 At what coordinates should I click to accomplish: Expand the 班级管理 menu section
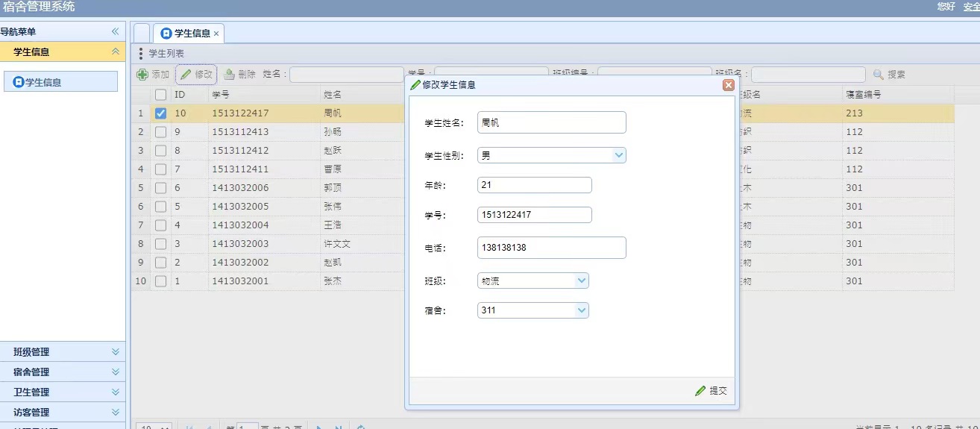tap(115, 352)
